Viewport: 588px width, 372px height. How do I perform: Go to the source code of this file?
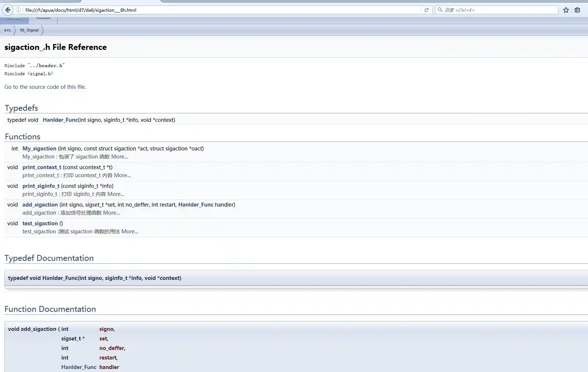[45, 87]
